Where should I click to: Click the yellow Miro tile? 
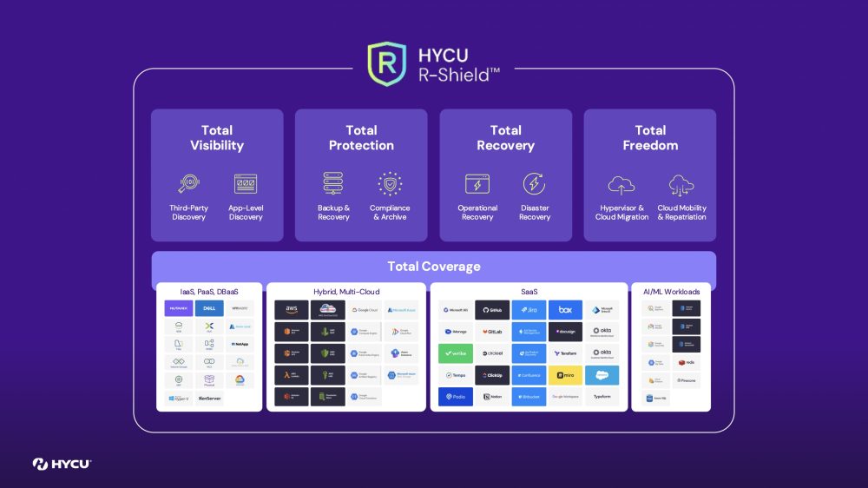coord(565,375)
